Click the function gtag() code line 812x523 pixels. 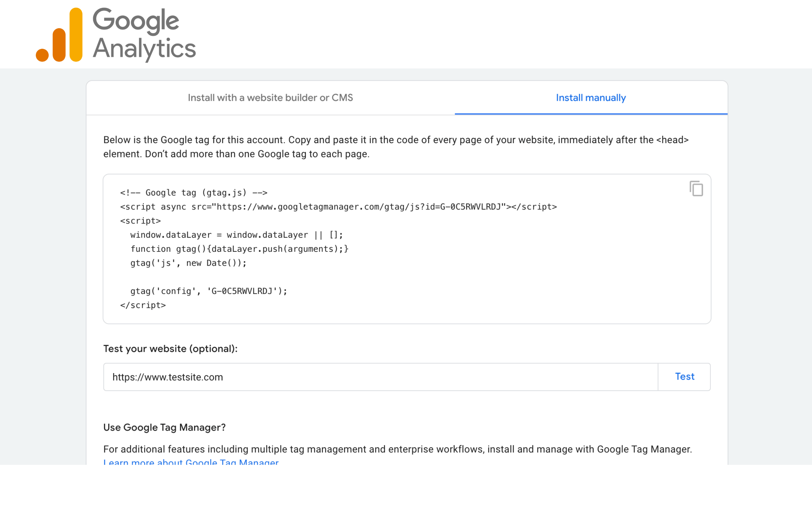tap(239, 249)
